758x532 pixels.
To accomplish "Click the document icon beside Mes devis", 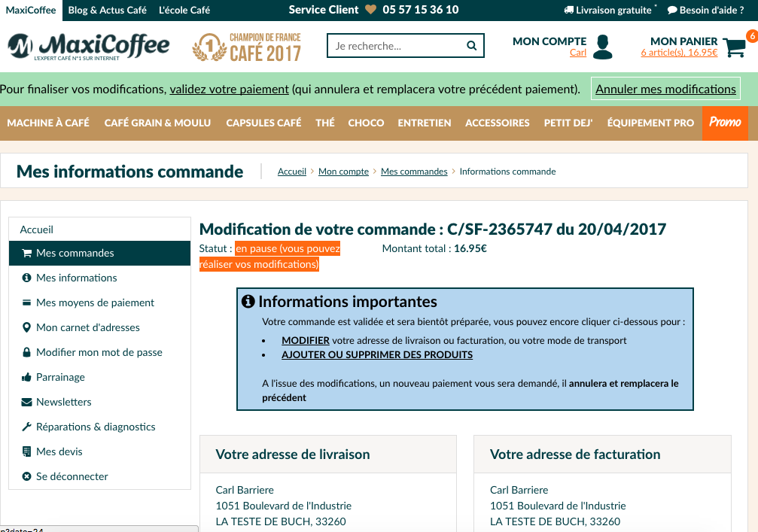I will 26,451.
